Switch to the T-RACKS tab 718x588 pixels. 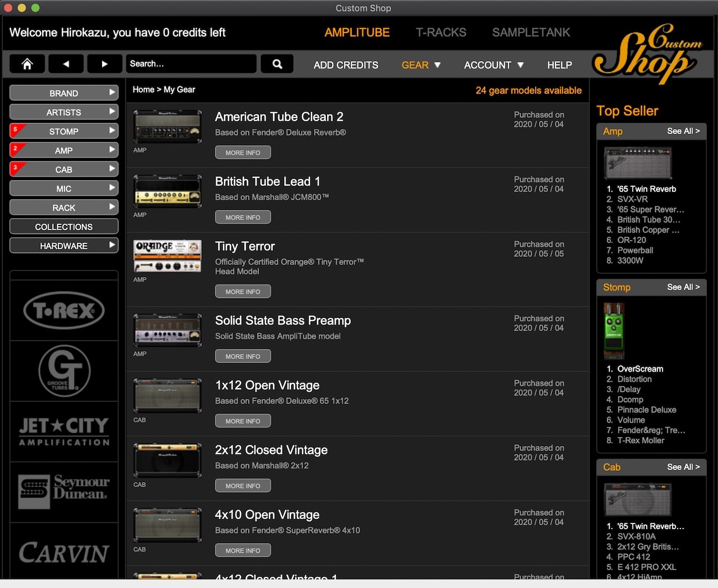click(x=441, y=33)
